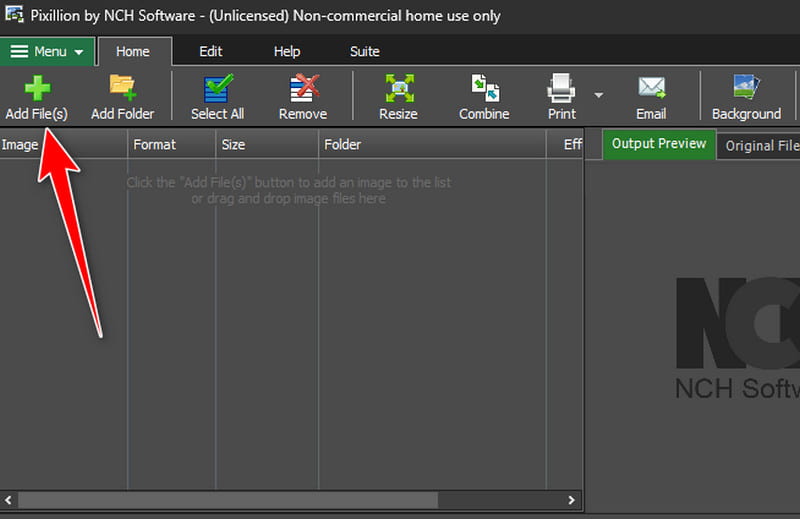Open the green Menu dropdown

(47, 52)
